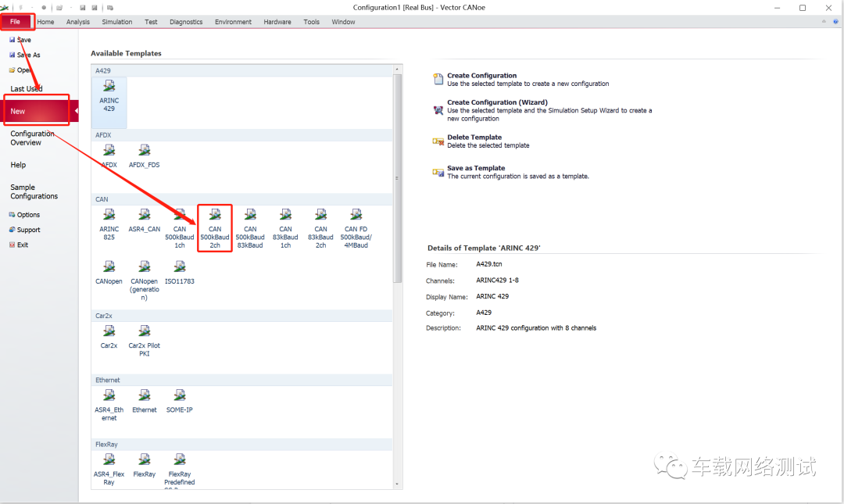Open the Help section in the sidebar

pyautogui.click(x=18, y=165)
